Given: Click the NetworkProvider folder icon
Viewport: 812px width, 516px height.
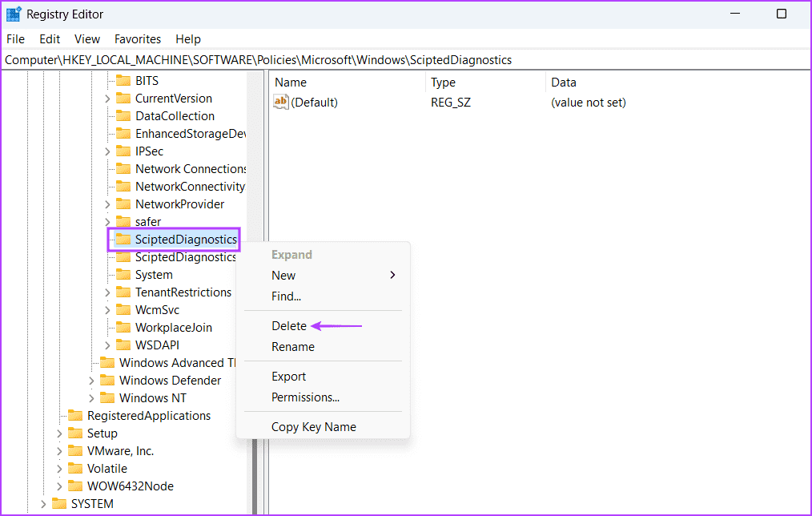Looking at the screenshot, I should click(123, 204).
